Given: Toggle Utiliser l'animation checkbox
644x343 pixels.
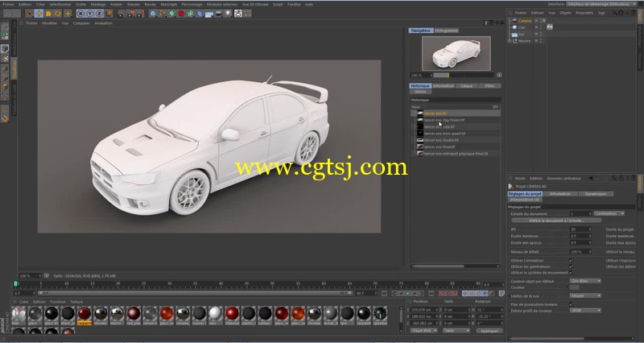Looking at the screenshot, I should tap(572, 260).
